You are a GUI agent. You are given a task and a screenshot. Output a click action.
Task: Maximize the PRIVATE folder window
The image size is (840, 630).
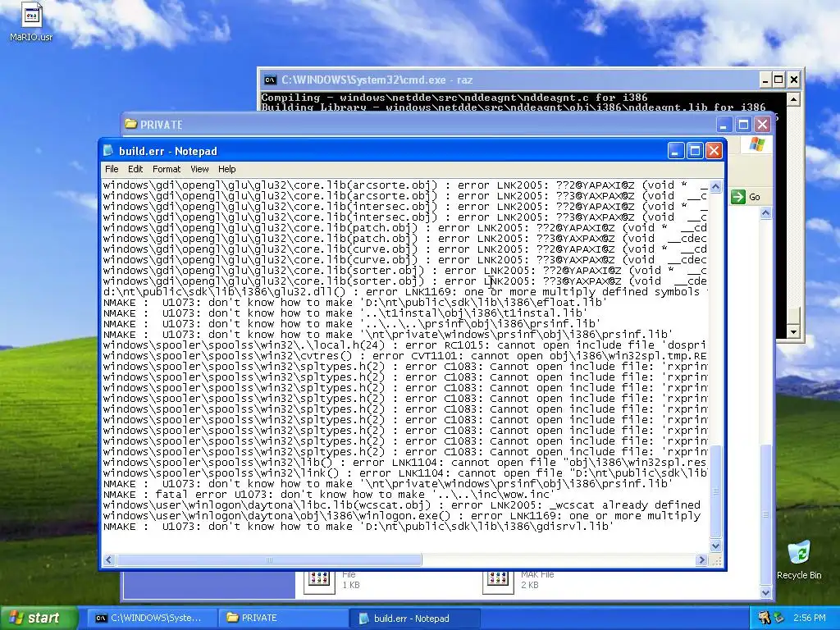tap(743, 125)
